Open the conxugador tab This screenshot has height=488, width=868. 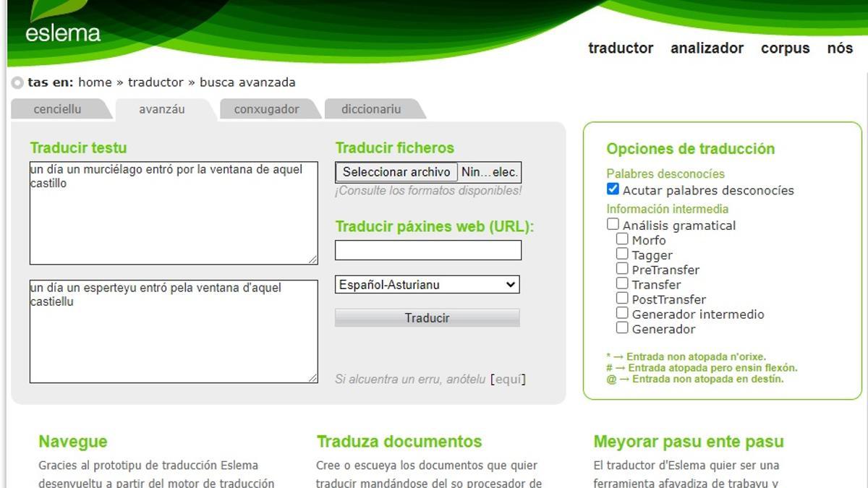tap(266, 108)
